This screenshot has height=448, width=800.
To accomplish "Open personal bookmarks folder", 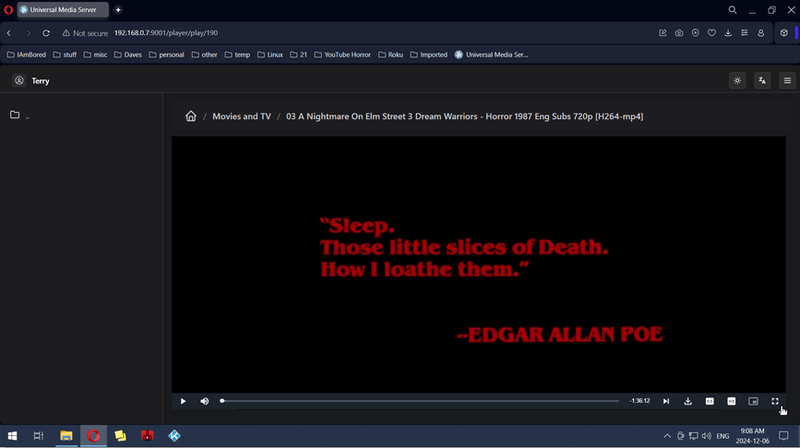I will pyautogui.click(x=166, y=55).
